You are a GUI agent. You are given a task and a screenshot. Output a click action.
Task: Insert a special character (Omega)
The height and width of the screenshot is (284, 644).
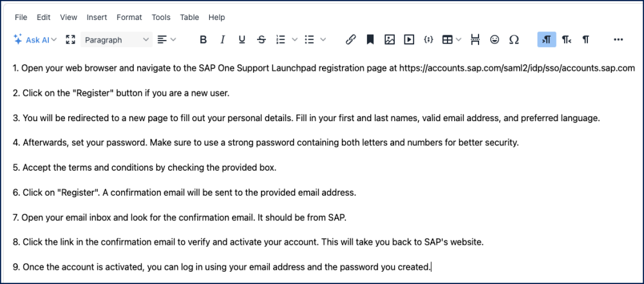[514, 40]
